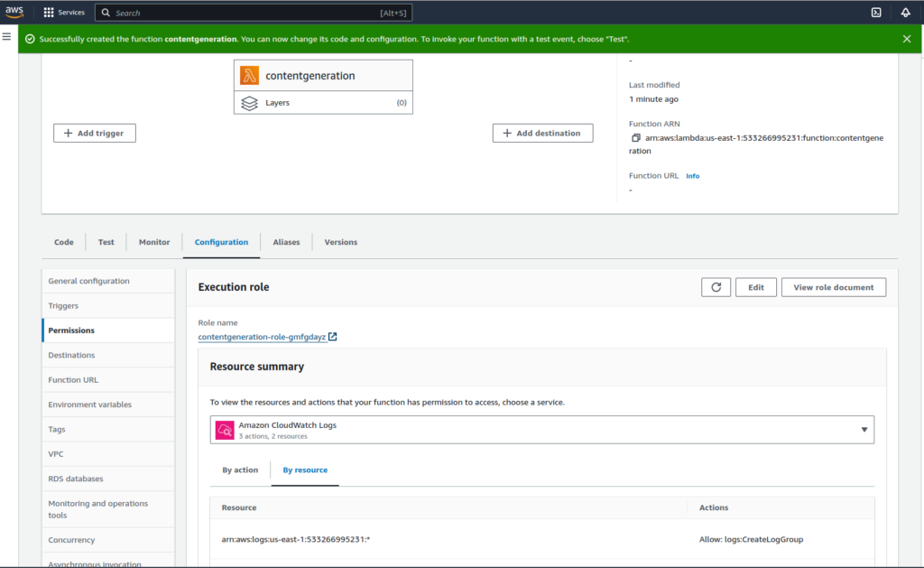924x568 pixels.
Task: Switch to the Aliases tab
Action: [286, 242]
